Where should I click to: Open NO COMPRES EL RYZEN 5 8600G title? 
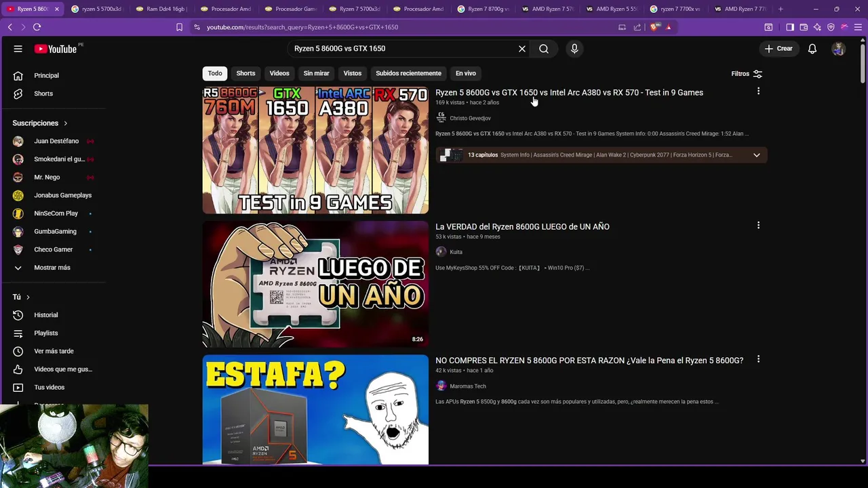pos(589,361)
